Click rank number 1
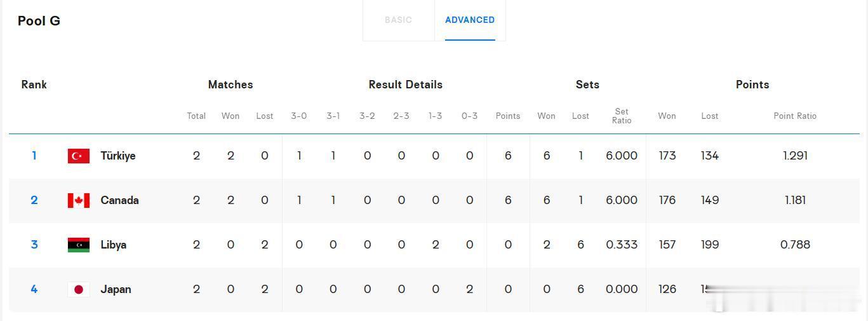The image size is (868, 321). [34, 156]
